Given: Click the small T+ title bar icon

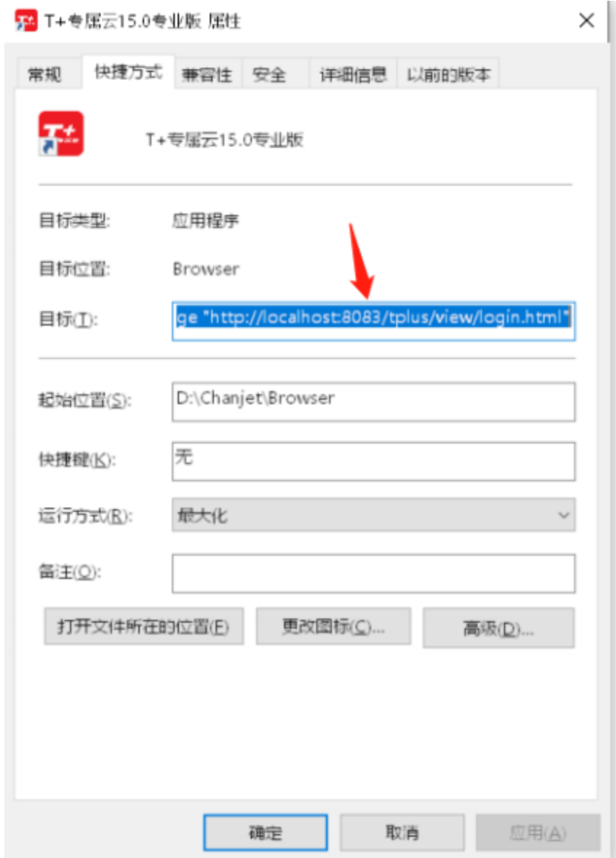Looking at the screenshot, I should (25, 21).
